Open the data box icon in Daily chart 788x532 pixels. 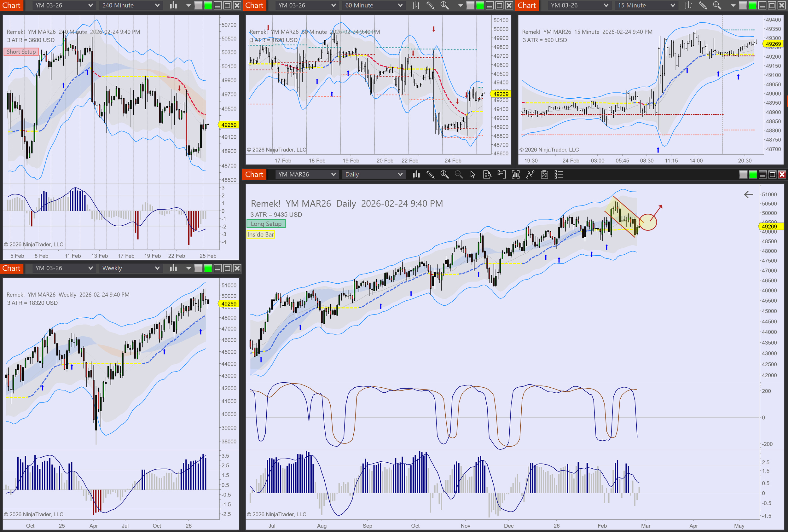[487, 175]
